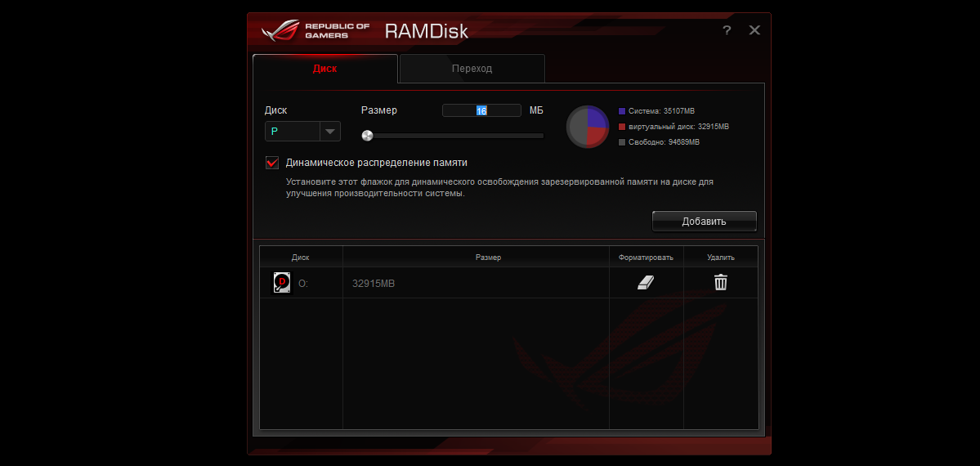Click the Диск column header in table

[301, 257]
